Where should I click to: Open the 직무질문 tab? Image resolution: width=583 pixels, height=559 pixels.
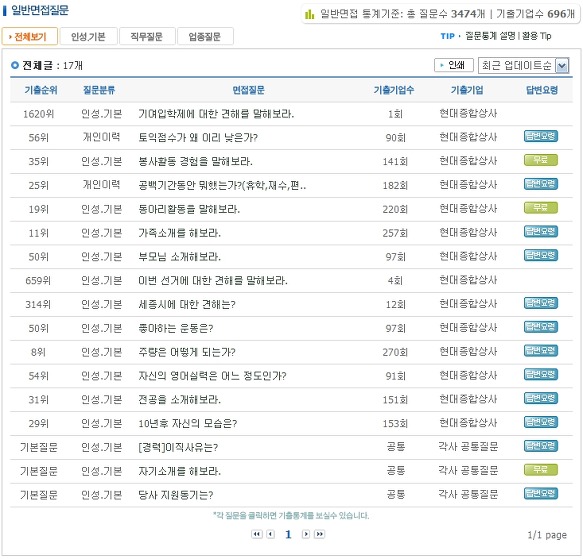click(x=147, y=36)
